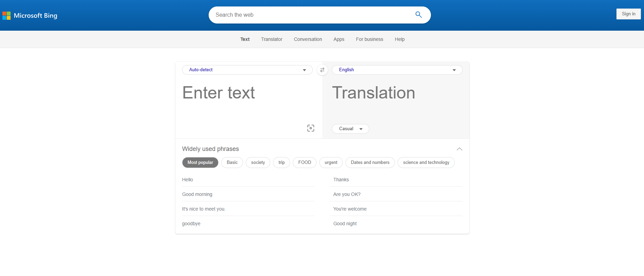This screenshot has height=276, width=644.
Task: Pick the phrase Are you OK?
Action: tap(397, 194)
